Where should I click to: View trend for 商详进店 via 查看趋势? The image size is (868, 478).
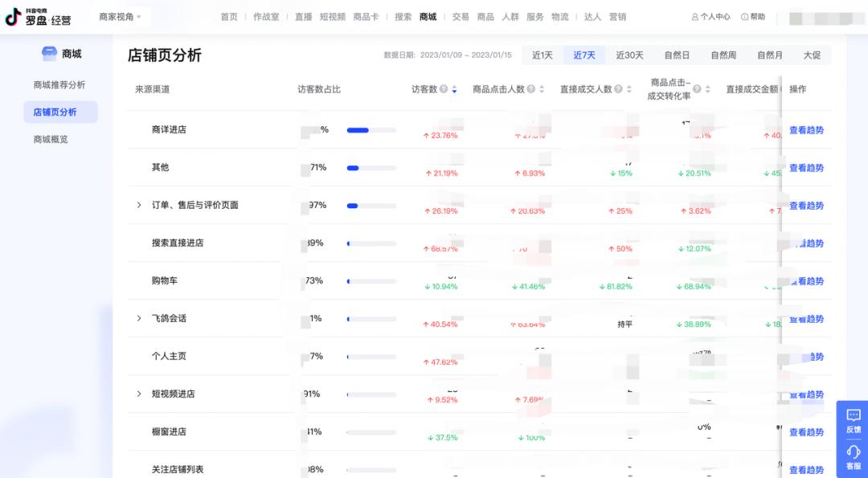(806, 130)
